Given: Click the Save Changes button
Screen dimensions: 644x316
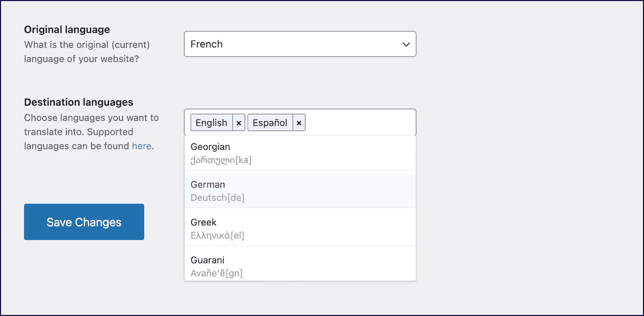Looking at the screenshot, I should point(84,222).
